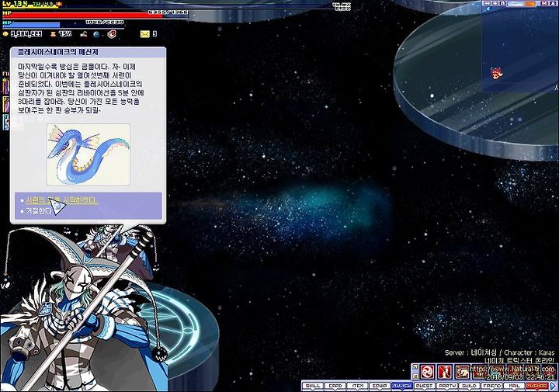Screen dimensions: 559x392
Task: Click the third minimap header button
Action: tap(502, 3)
